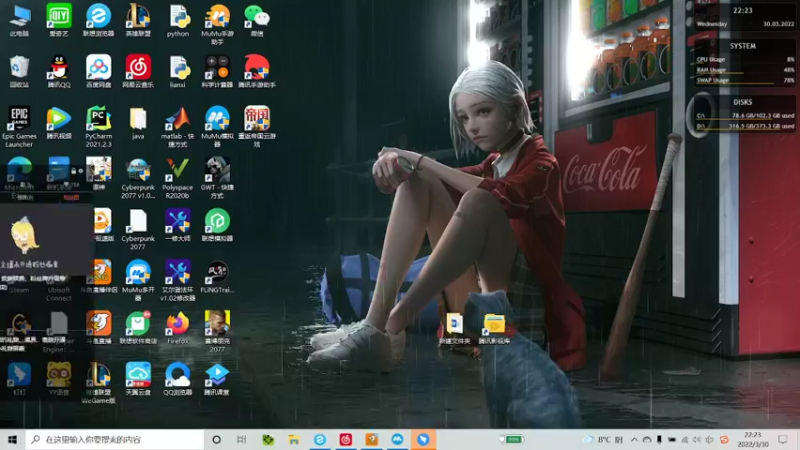Launch NetEase Cloud Music desktop shortcut

click(138, 71)
